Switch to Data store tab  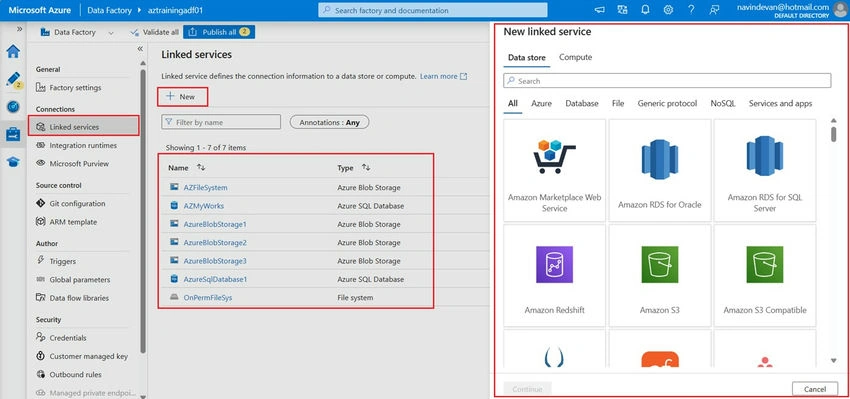click(x=526, y=57)
